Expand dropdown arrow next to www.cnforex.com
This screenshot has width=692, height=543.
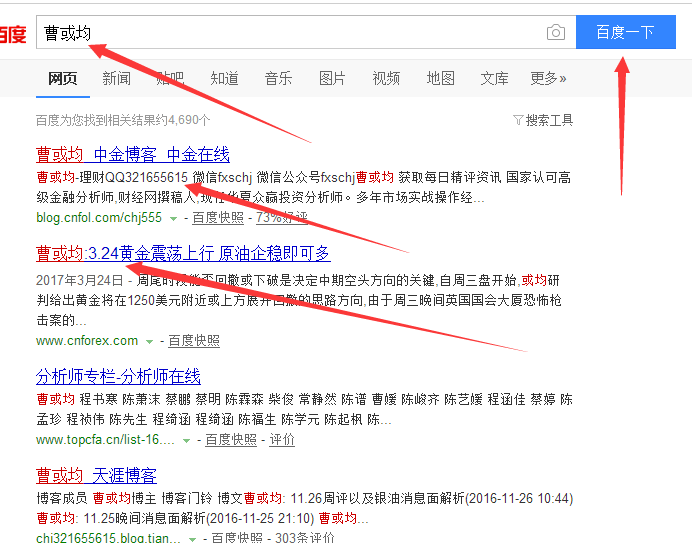tap(150, 342)
